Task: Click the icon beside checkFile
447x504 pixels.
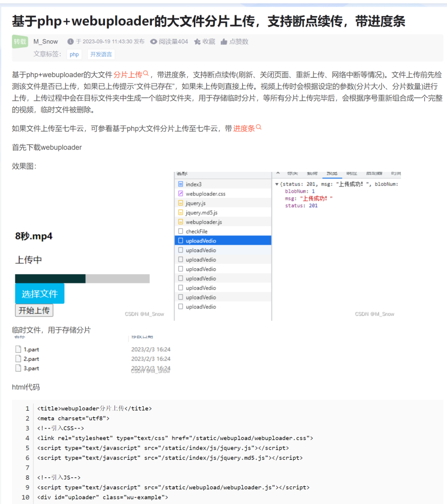Action: coord(181,231)
